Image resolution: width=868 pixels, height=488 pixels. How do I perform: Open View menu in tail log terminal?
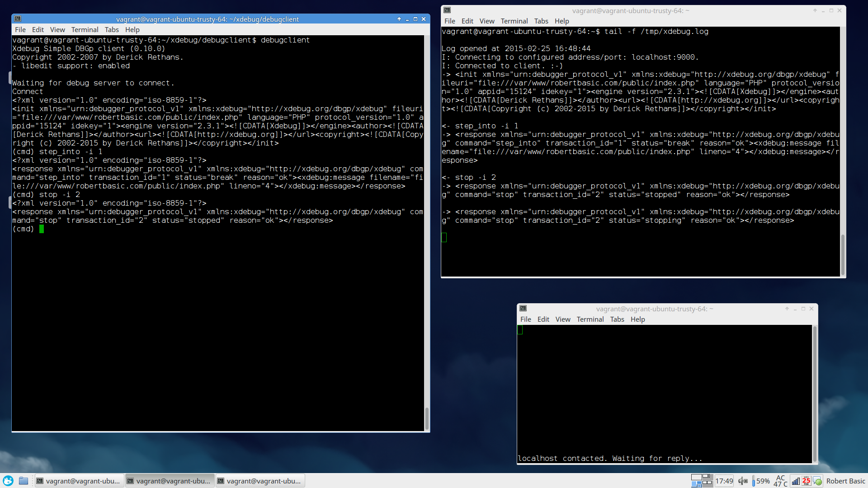click(x=486, y=21)
